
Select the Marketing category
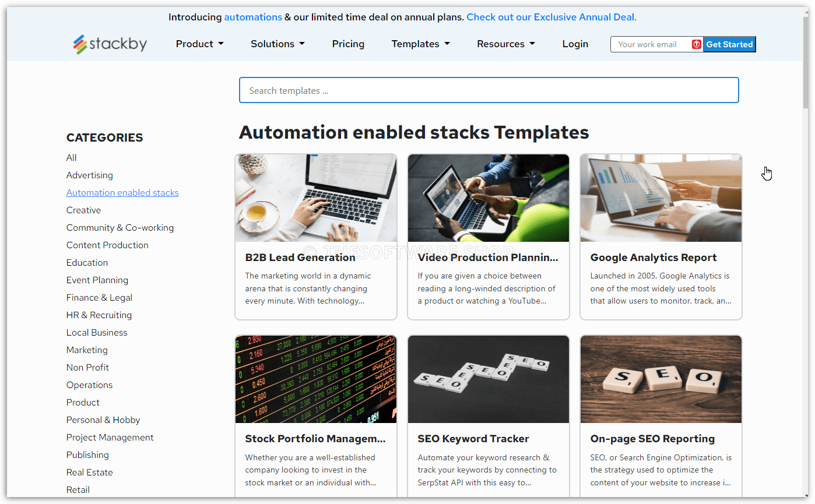87,350
